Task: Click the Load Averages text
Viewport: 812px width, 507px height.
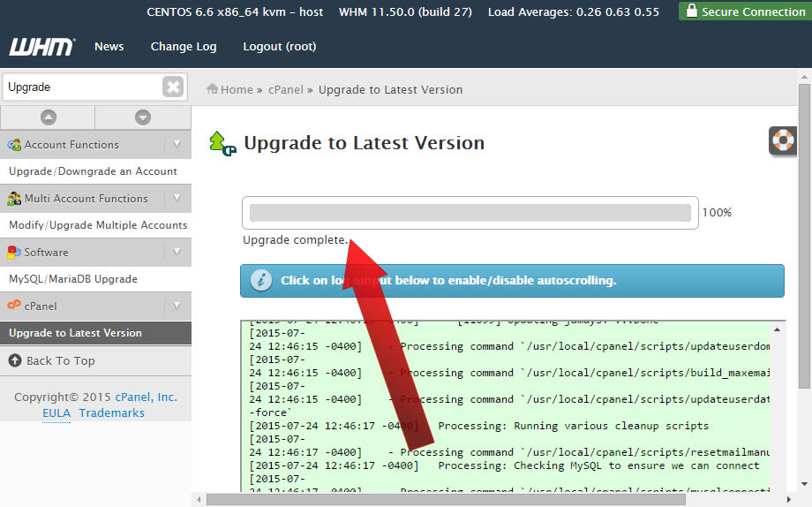Action: [574, 11]
